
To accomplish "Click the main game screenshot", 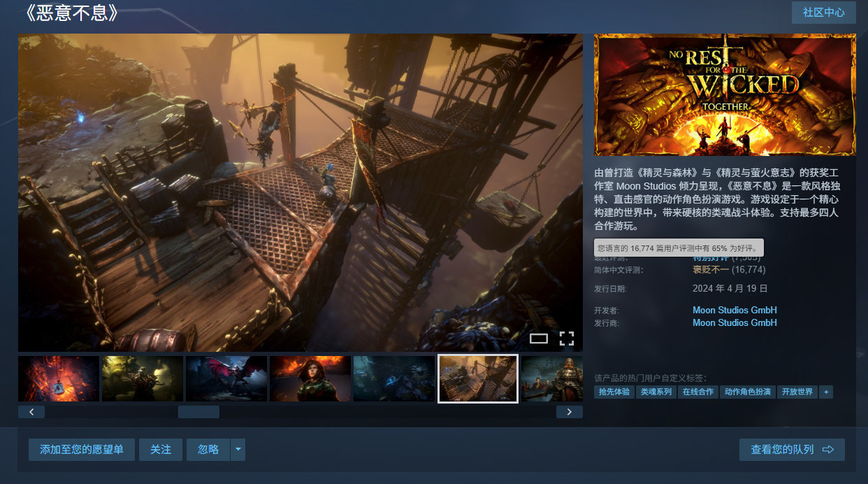I will coord(301,192).
